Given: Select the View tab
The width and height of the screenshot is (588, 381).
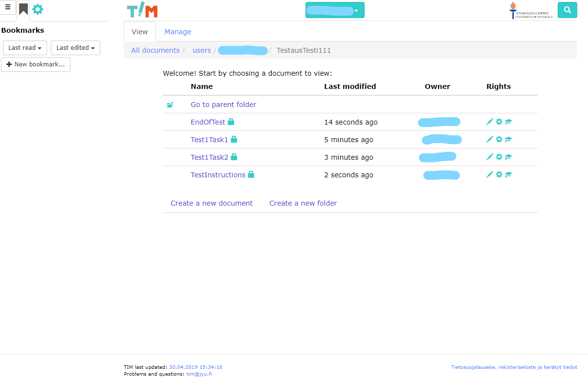Looking at the screenshot, I should [x=139, y=31].
